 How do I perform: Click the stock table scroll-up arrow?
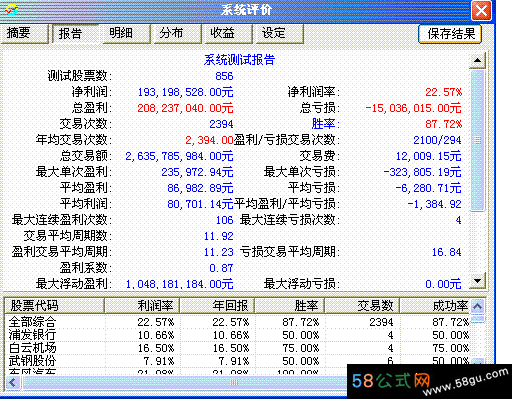pyautogui.click(x=478, y=306)
